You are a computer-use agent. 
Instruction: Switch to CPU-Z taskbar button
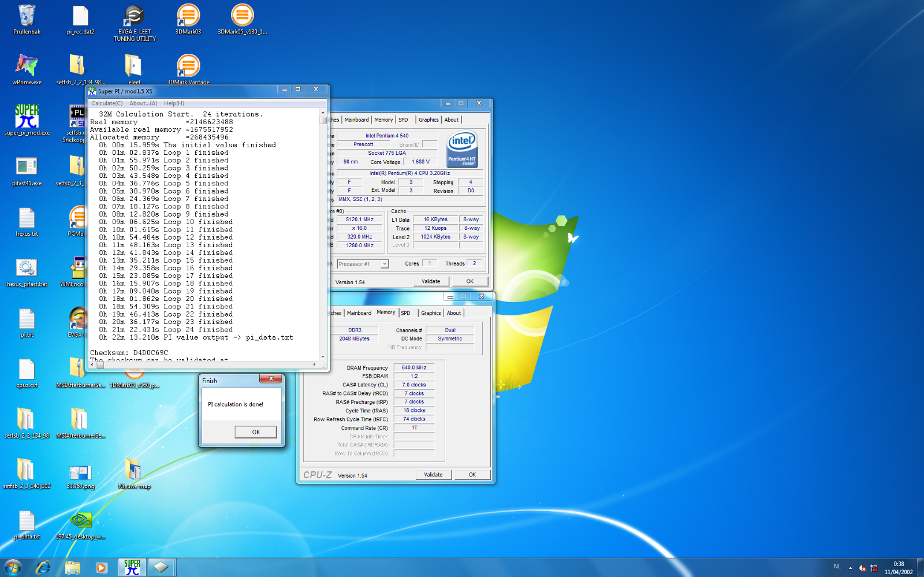click(x=161, y=568)
